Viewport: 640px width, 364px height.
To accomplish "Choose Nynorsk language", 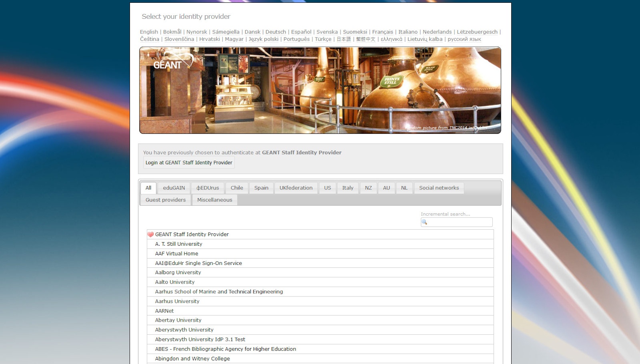I will pyautogui.click(x=197, y=32).
